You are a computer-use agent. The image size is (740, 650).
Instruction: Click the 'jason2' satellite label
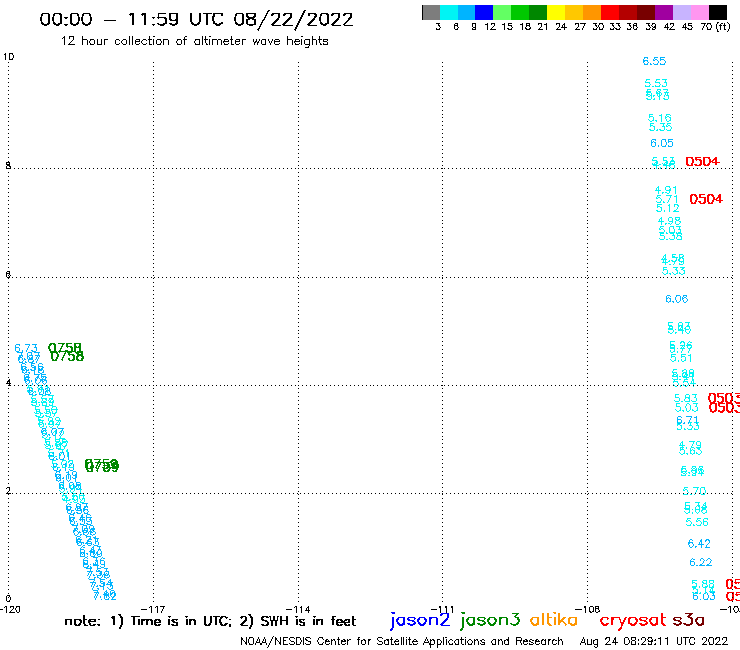click(x=420, y=620)
